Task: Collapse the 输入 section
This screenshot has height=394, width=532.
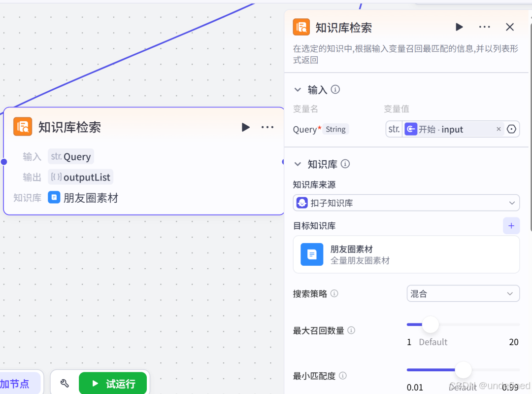Action: (298, 90)
